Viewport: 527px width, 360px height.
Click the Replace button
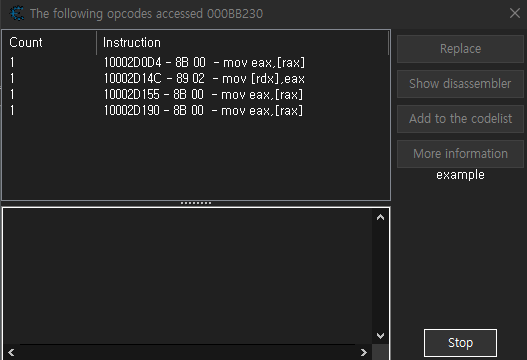pos(460,49)
